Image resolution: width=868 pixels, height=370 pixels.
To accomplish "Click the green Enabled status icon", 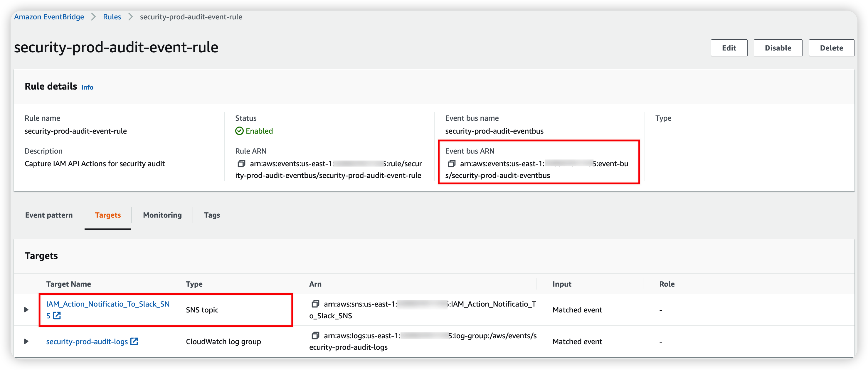I will coord(239,131).
